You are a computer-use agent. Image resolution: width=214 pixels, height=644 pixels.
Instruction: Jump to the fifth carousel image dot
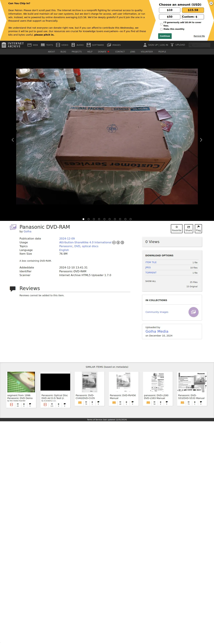pos(104,219)
